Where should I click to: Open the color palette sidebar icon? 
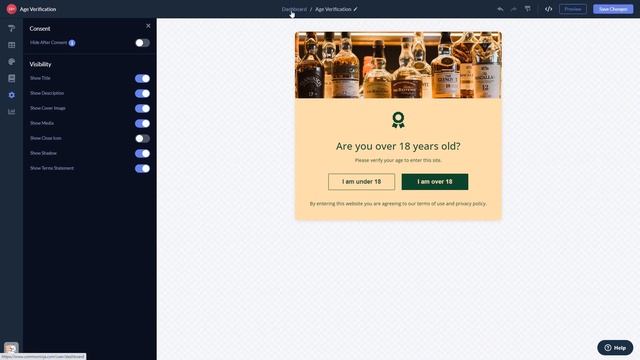11,62
